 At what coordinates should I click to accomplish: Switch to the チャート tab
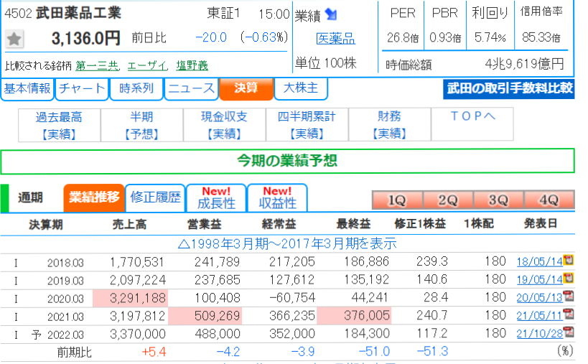tap(82, 89)
